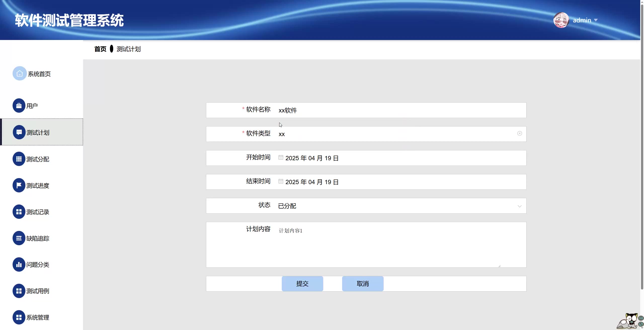Open the 测试记录 menu item
The height and width of the screenshot is (330, 644).
[38, 212]
